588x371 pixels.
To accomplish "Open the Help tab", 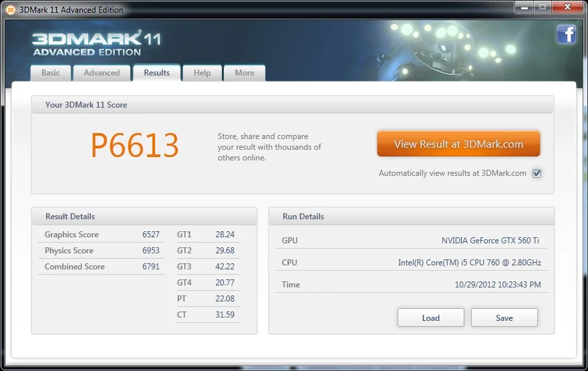I will (202, 73).
